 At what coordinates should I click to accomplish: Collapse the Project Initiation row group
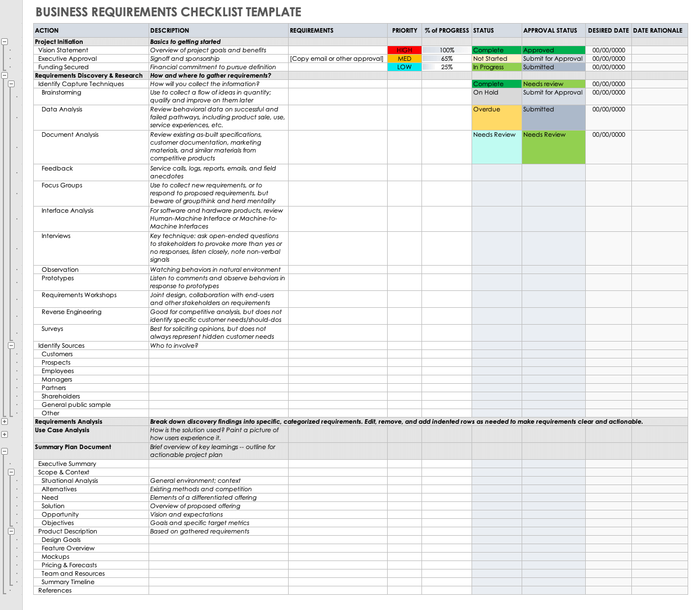[x=5, y=41]
